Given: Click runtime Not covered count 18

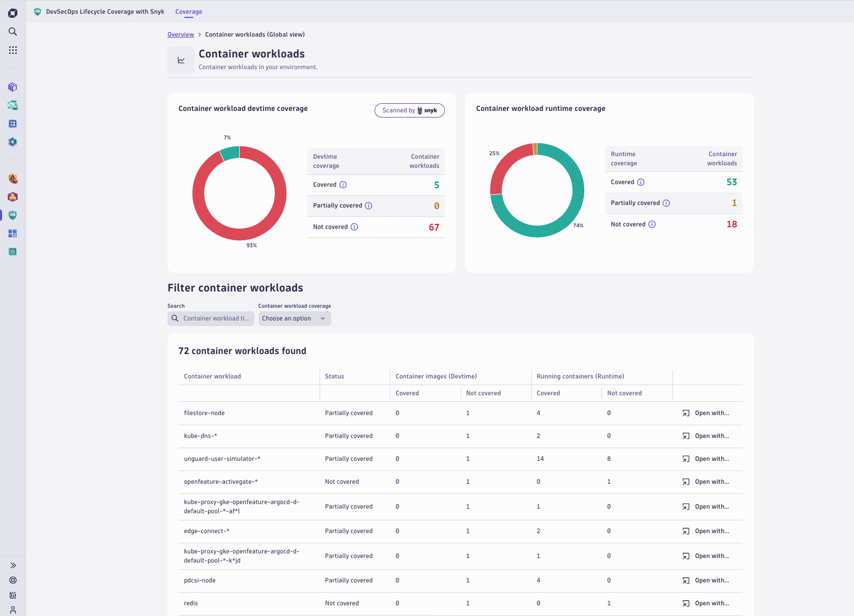Looking at the screenshot, I should click(x=731, y=224).
